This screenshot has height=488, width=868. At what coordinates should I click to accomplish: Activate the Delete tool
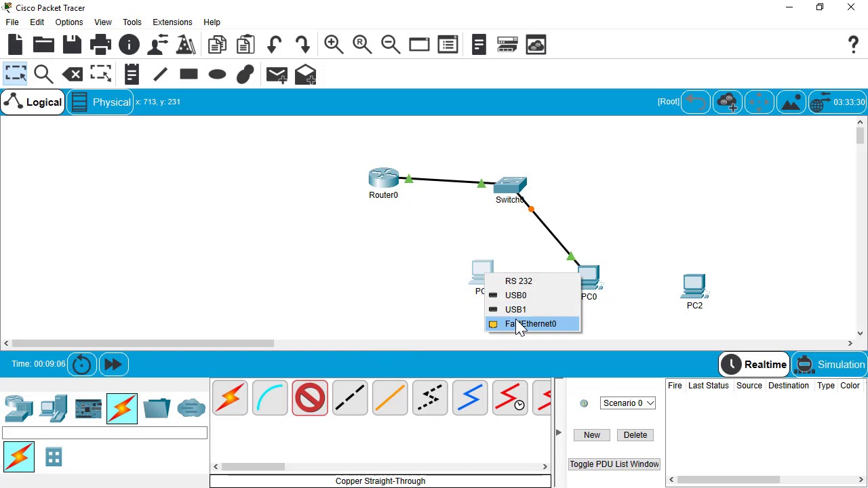(x=72, y=74)
